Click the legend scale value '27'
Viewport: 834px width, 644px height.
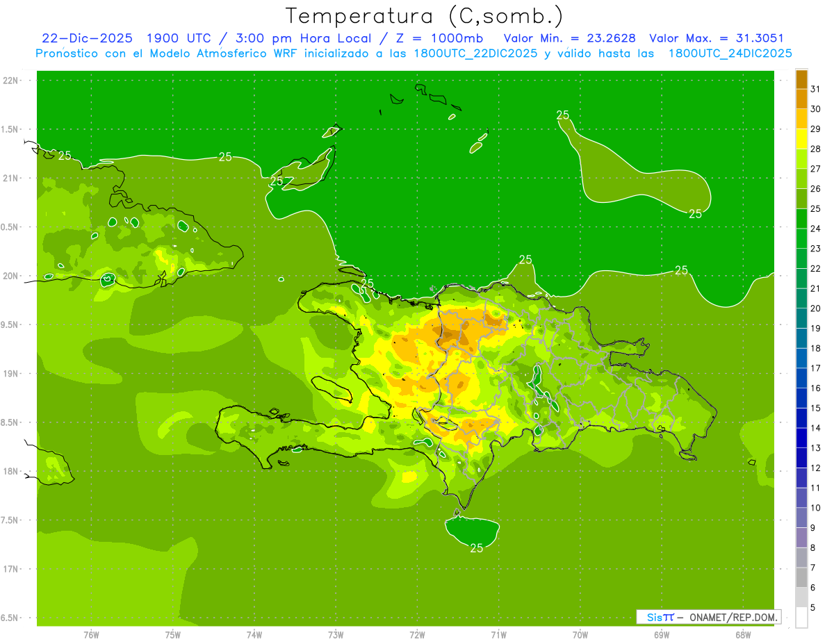[x=815, y=169]
